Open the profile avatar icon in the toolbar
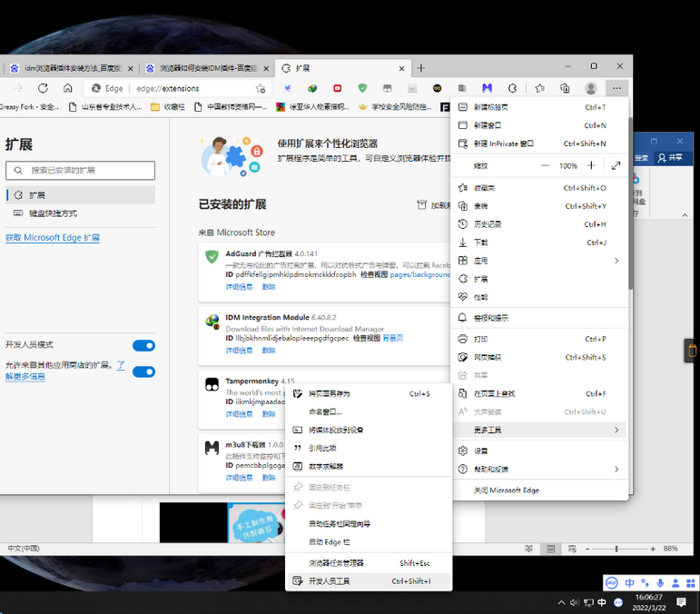Screen dimensions: 700x614 591,88
